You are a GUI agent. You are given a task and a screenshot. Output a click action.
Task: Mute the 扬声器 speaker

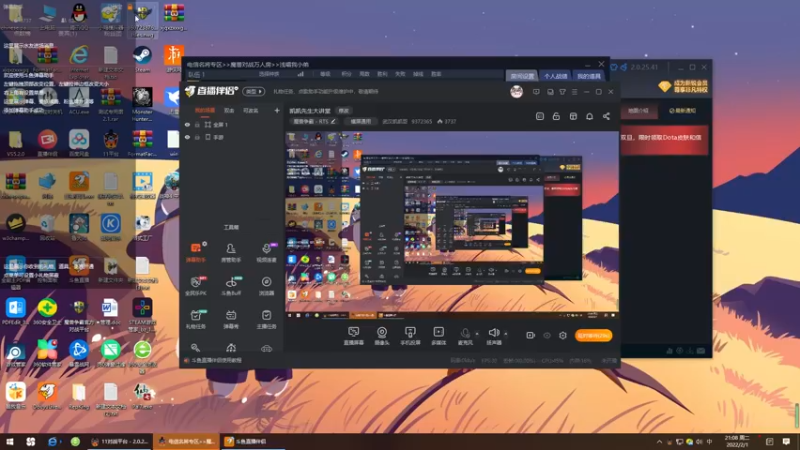pos(494,336)
